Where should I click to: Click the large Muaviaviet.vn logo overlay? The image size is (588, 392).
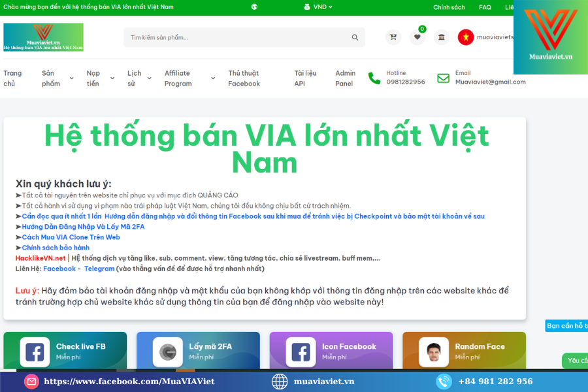(551, 37)
